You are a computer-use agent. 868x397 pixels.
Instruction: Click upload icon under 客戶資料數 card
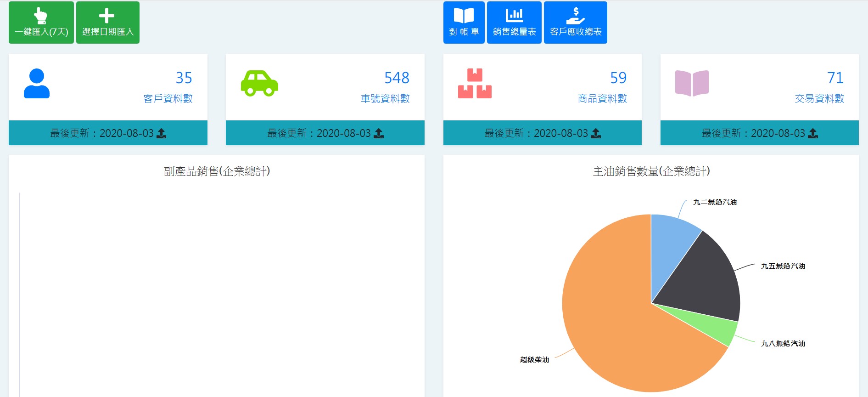click(x=162, y=133)
